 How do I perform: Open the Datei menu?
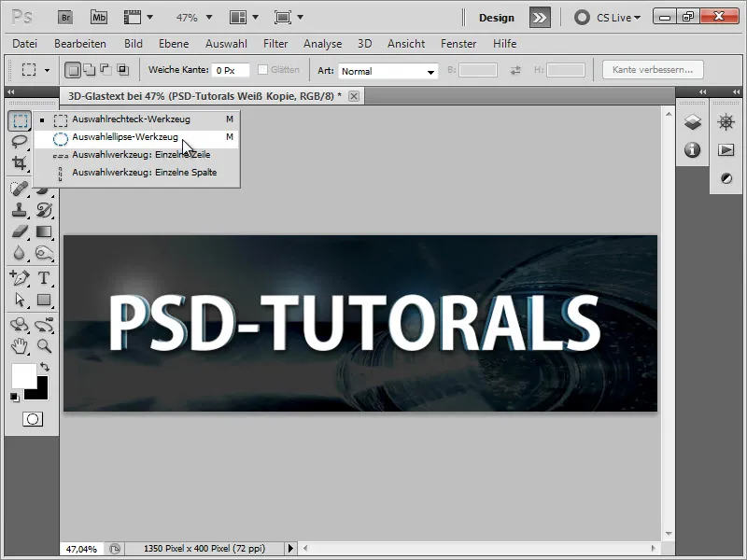point(25,44)
